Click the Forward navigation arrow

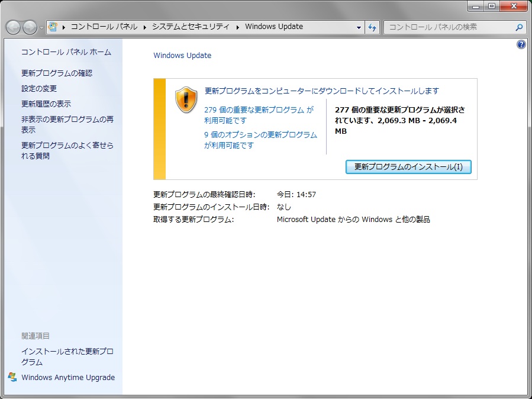click(x=30, y=27)
